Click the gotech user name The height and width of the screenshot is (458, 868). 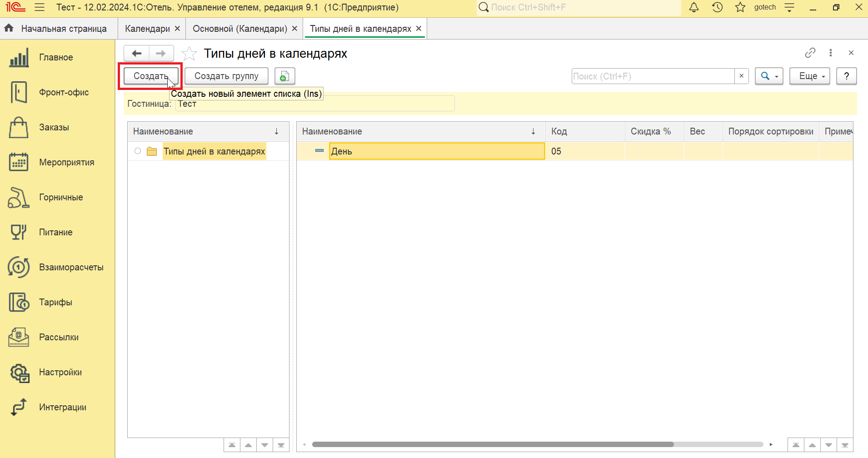tap(765, 7)
